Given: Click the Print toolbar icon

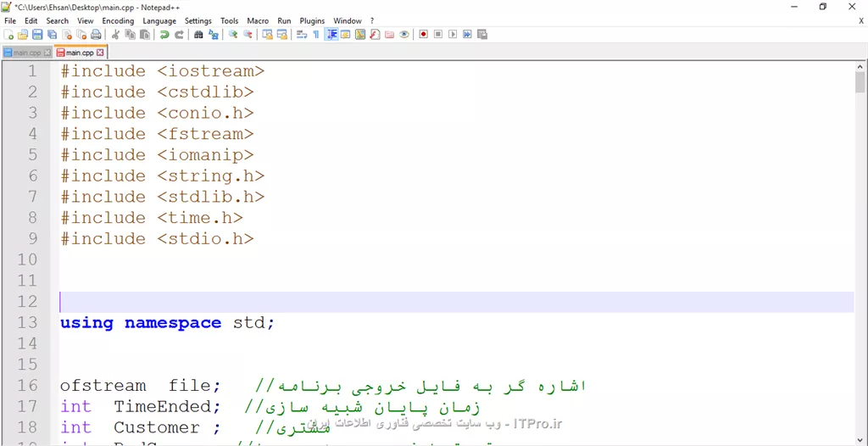Looking at the screenshot, I should click(x=97, y=35).
